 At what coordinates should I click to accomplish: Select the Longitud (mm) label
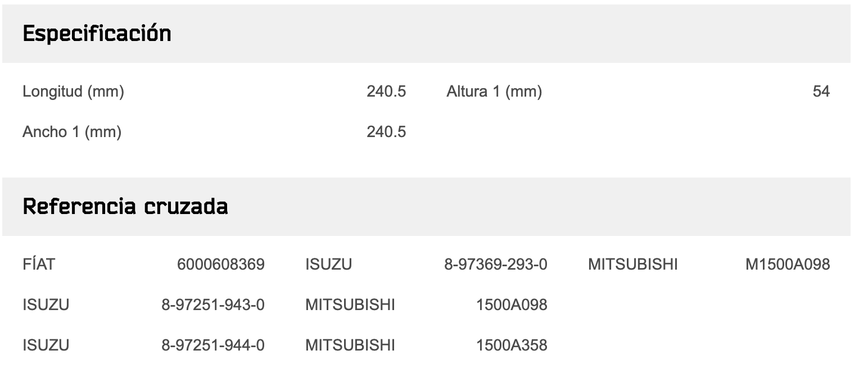(x=73, y=91)
